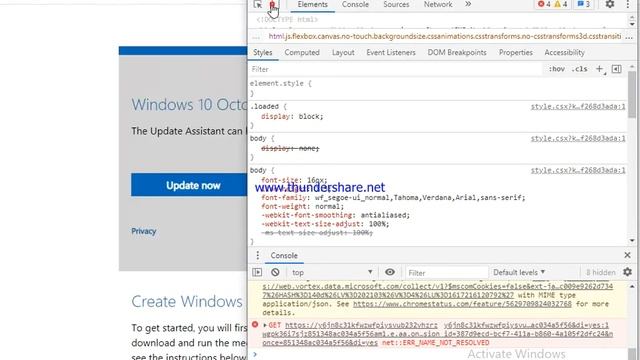Open the Sources tab

coord(396,4)
